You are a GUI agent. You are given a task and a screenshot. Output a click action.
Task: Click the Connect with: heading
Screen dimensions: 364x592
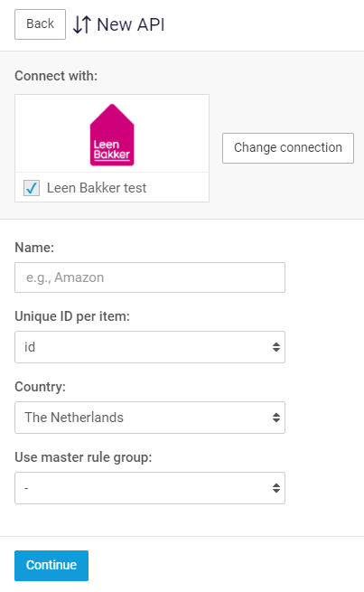point(56,76)
